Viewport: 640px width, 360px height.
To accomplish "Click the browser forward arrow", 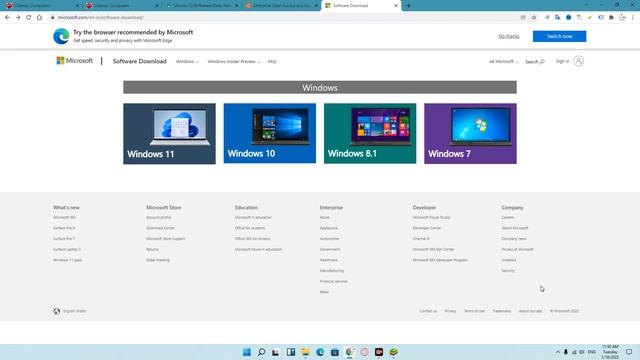I will 18,18.
